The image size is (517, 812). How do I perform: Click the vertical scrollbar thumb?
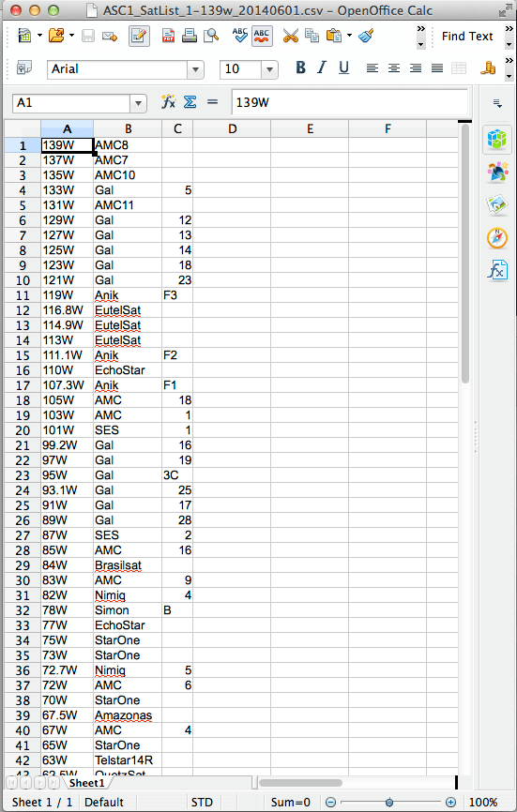click(x=464, y=254)
